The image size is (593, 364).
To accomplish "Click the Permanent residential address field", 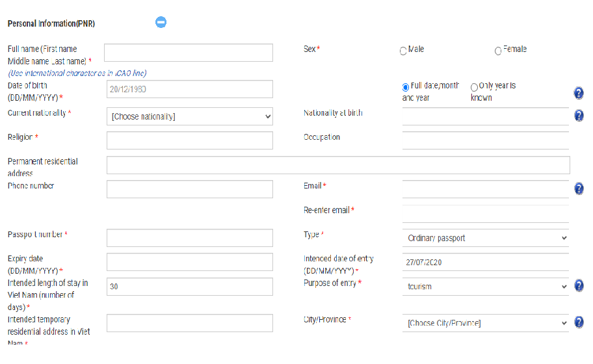I will click(338, 165).
